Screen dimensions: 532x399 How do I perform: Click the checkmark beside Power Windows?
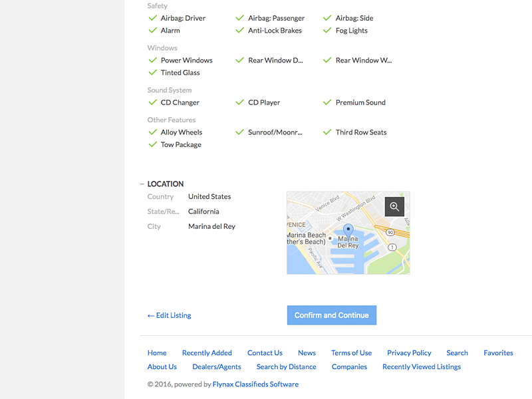pos(153,60)
